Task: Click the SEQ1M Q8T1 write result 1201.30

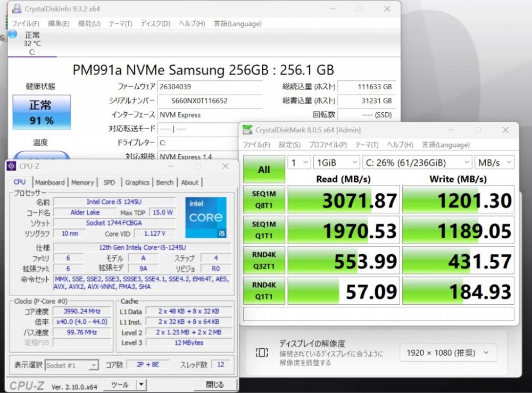Action: click(459, 200)
